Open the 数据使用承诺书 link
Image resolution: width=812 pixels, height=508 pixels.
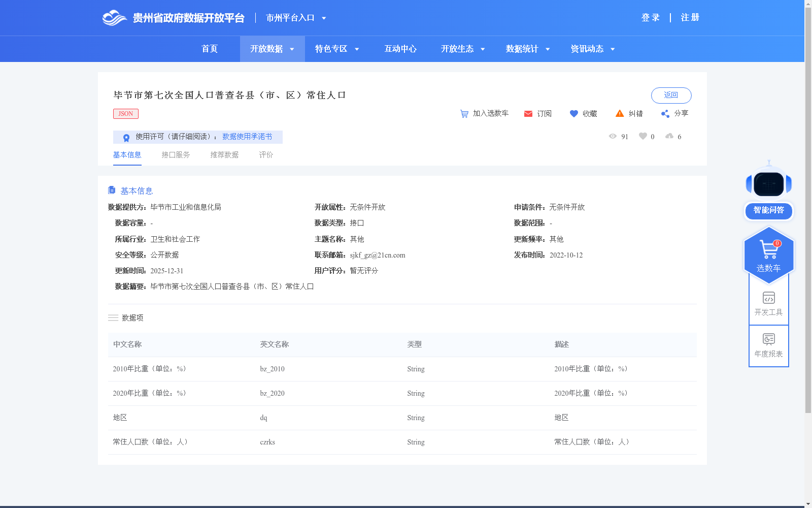point(247,137)
